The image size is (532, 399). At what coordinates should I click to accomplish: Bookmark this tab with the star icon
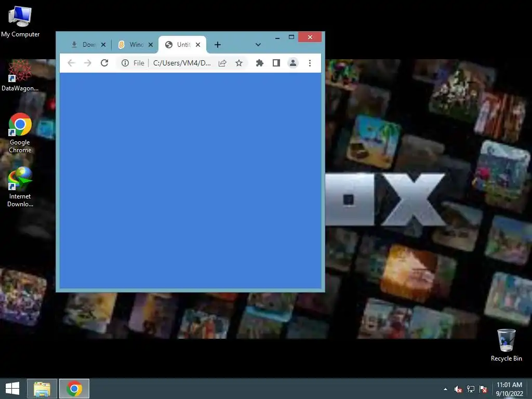(x=239, y=63)
